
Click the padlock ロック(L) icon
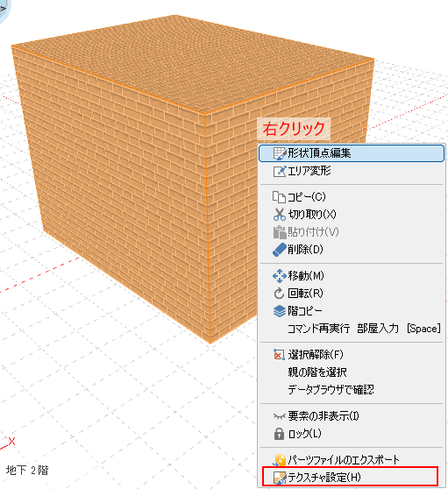[279, 434]
